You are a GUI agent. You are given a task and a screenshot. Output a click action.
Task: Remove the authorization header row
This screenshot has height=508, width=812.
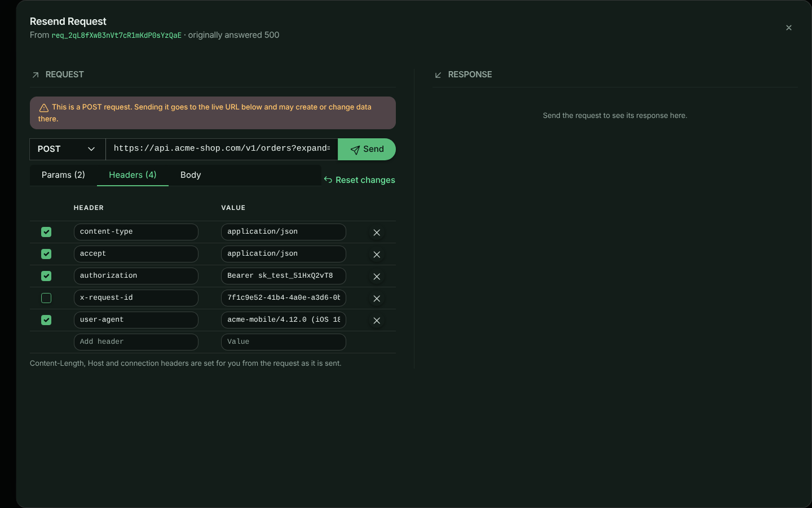(x=377, y=277)
